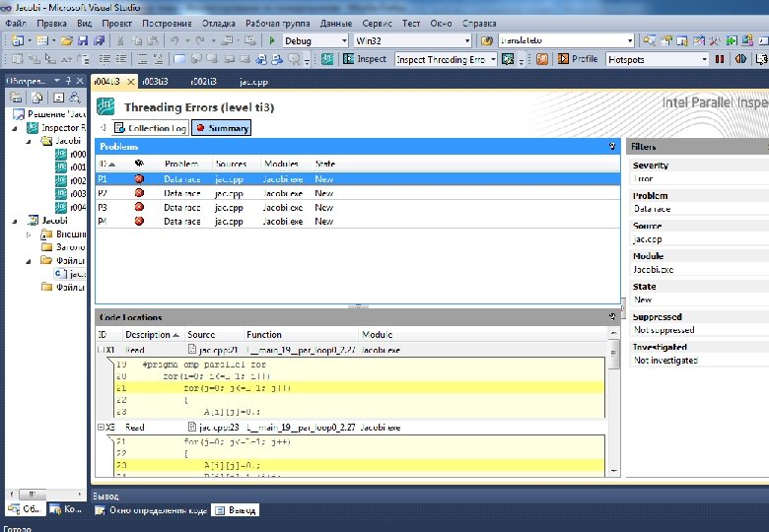The height and width of the screenshot is (532, 769).
Task: Open the Inspect Threading Errors dropdown
Action: click(x=493, y=59)
